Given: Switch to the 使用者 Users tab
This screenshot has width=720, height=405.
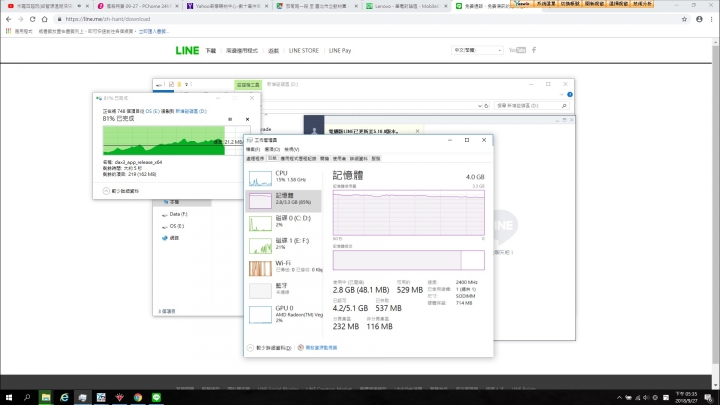Looking at the screenshot, I should click(339, 158).
